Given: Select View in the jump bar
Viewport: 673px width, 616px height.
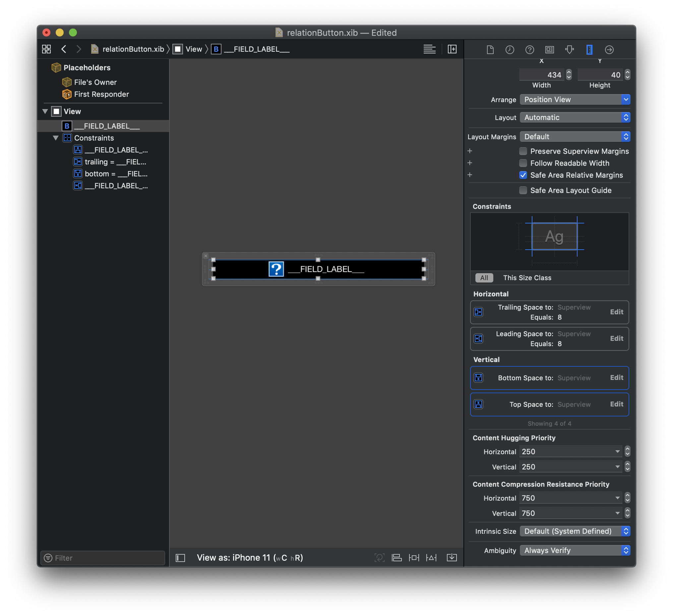Looking at the screenshot, I should pos(188,49).
